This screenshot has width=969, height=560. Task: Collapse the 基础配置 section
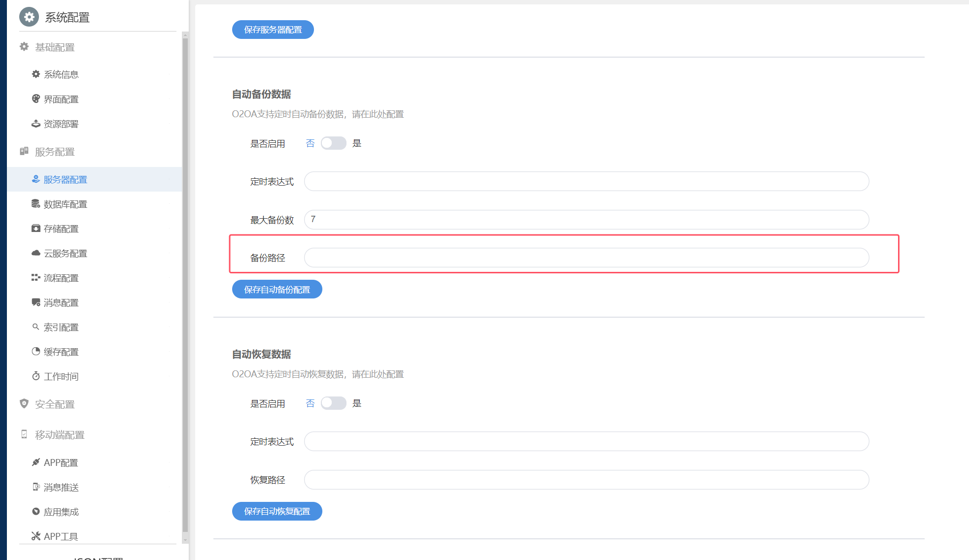(55, 47)
